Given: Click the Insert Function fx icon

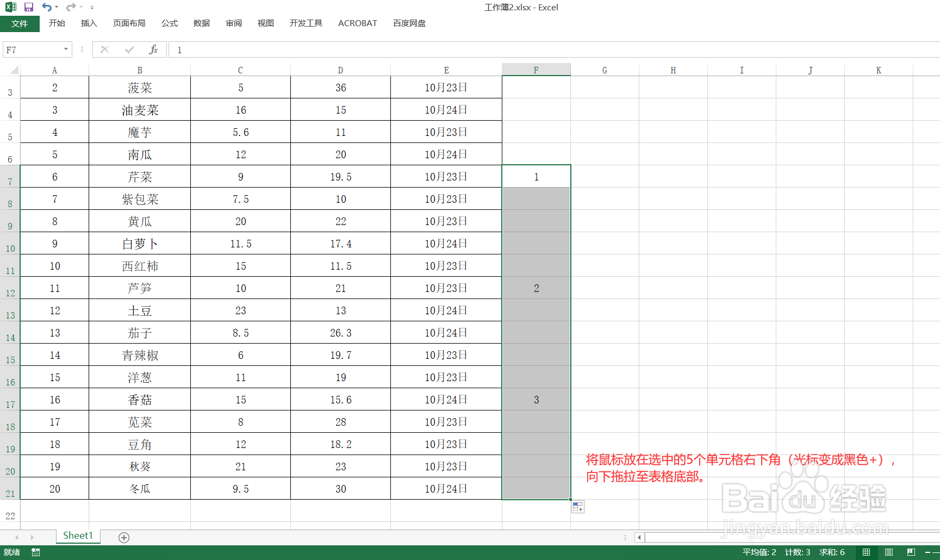Looking at the screenshot, I should [x=153, y=49].
